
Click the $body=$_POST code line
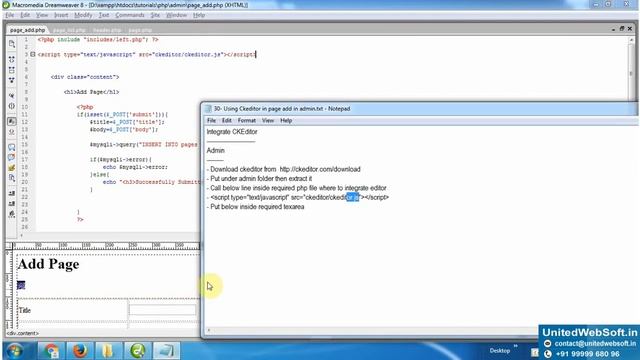(x=124, y=129)
